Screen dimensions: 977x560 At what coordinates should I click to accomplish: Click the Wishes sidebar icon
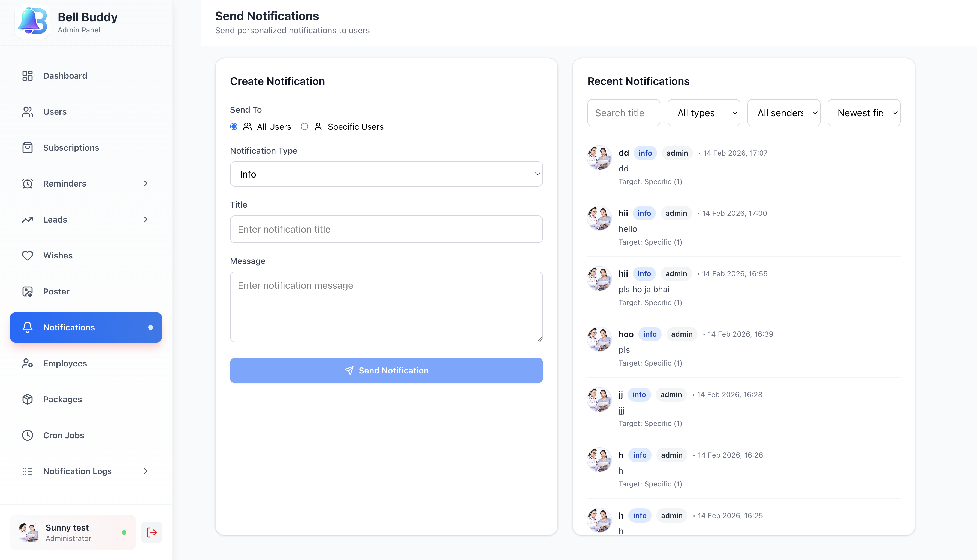pos(27,255)
